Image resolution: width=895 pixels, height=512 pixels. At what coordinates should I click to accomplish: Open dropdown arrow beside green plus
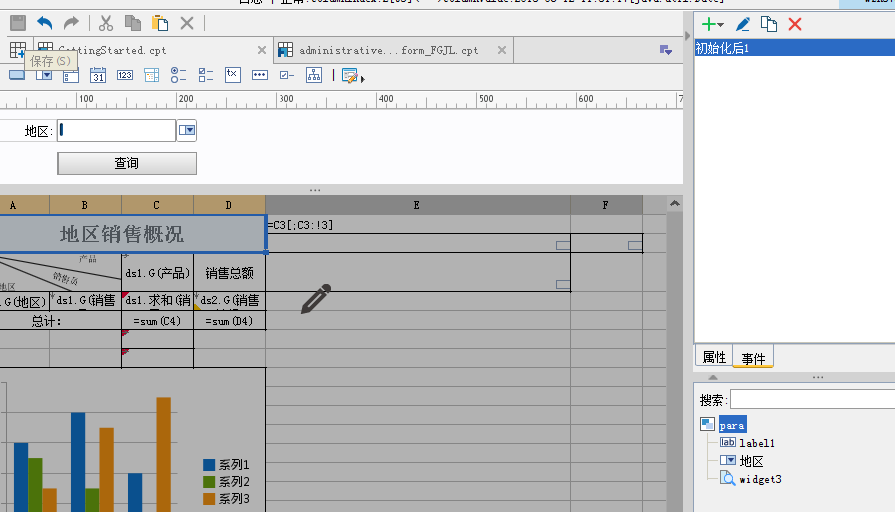click(x=720, y=25)
